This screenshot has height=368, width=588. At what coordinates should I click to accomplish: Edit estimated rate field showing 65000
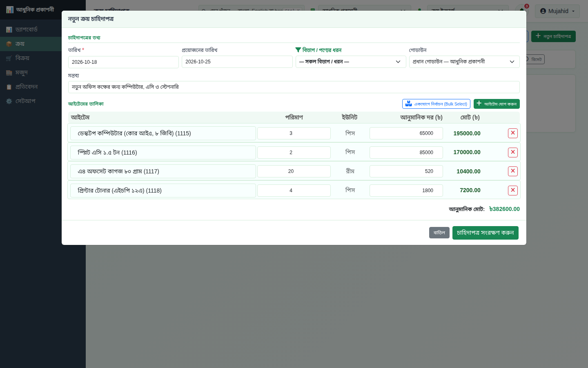point(406,133)
